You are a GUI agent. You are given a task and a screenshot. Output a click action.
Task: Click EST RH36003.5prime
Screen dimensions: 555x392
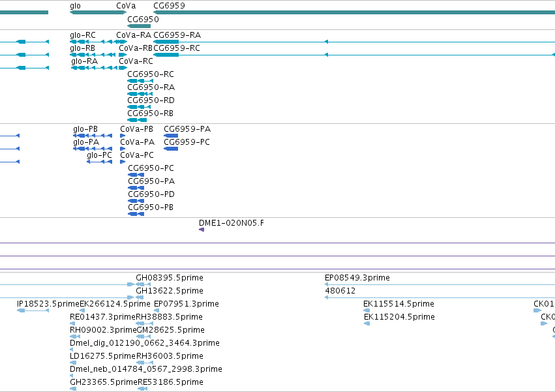170,356
